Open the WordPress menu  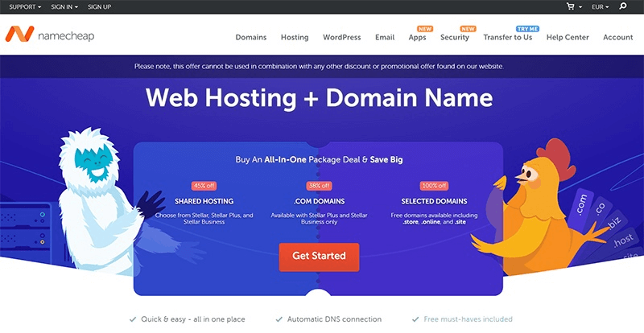pyautogui.click(x=341, y=37)
